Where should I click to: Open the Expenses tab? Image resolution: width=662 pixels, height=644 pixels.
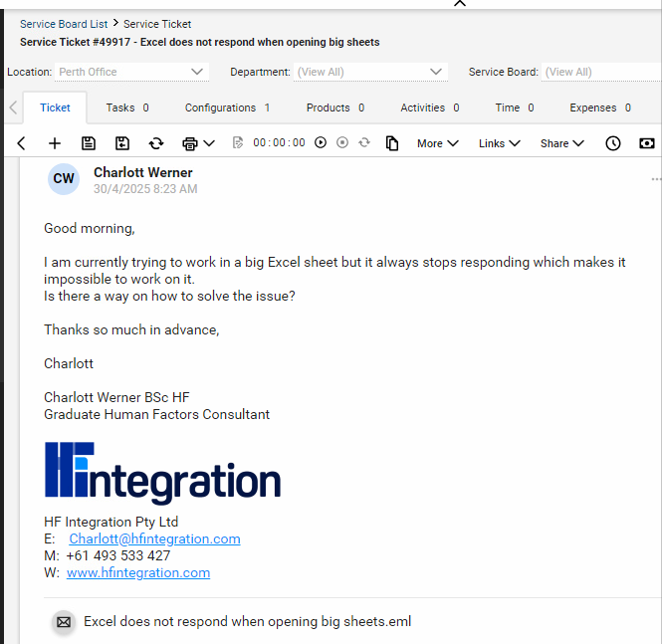[x=600, y=107]
